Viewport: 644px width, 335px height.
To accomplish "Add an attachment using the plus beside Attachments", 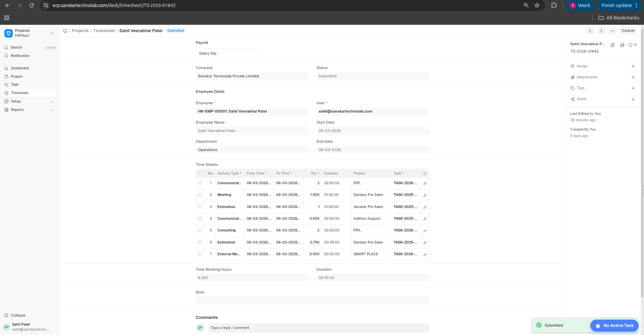I will click(x=633, y=77).
